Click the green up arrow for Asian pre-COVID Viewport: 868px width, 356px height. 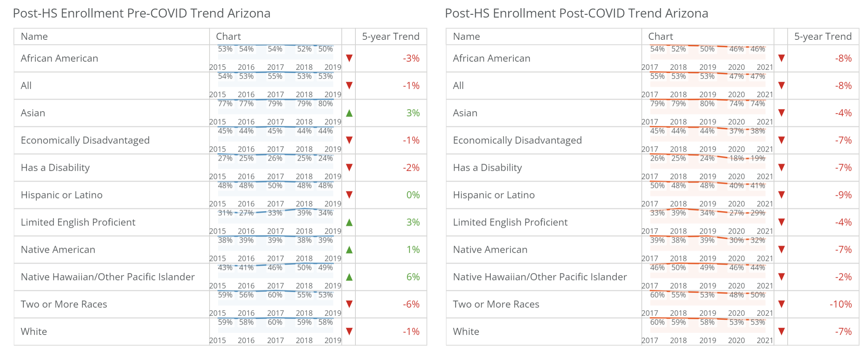[349, 113]
